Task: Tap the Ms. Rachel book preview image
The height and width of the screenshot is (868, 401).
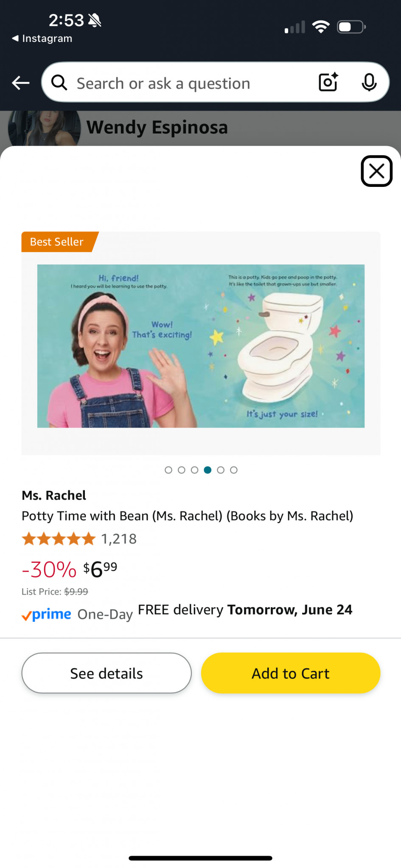Action: [x=201, y=346]
